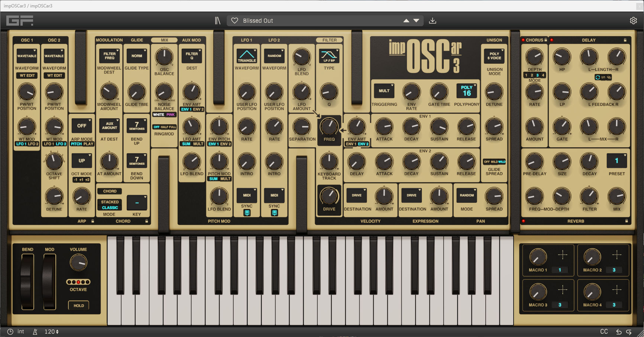Click the MOD wheel
Screen dimensions: 644x337
pyautogui.click(x=49, y=282)
